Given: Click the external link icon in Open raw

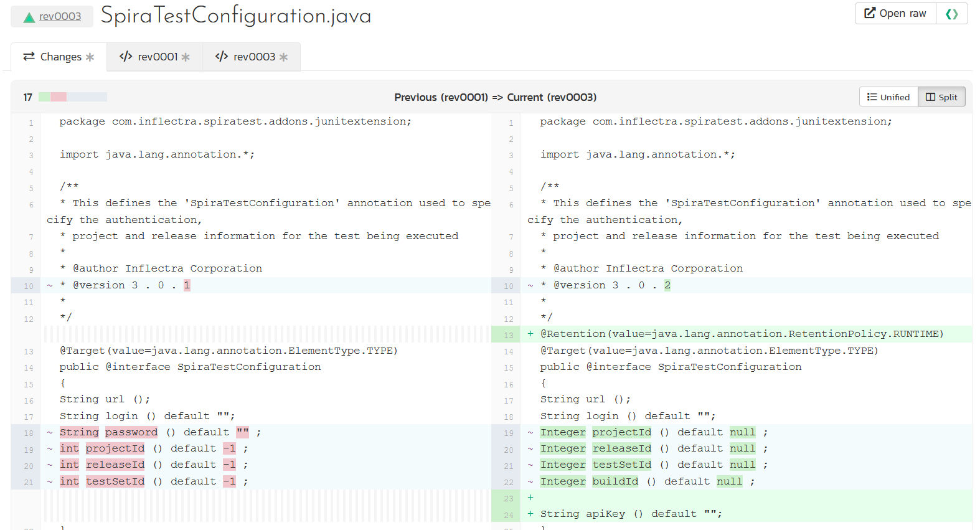Looking at the screenshot, I should coord(870,13).
